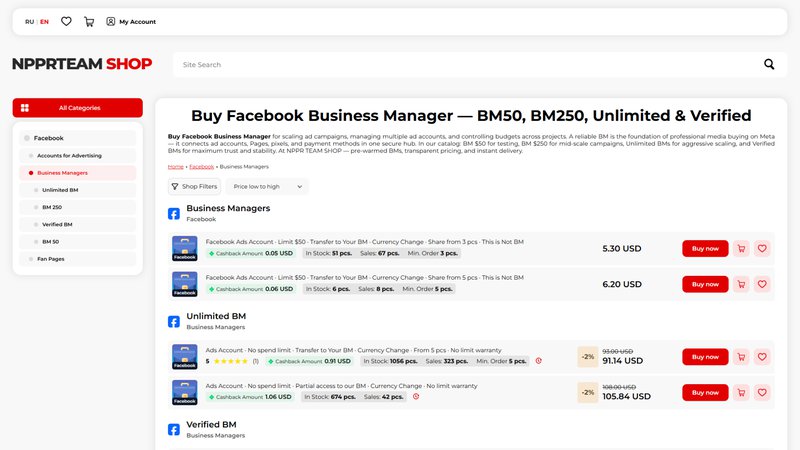
Task: Click the 'Cashback Amount 1.06 USD' badge
Action: tap(250, 396)
